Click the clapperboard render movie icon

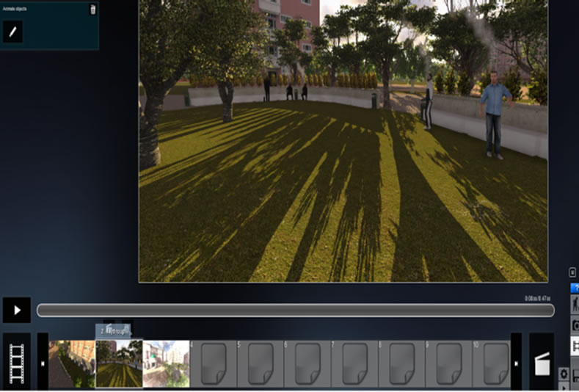point(542,361)
